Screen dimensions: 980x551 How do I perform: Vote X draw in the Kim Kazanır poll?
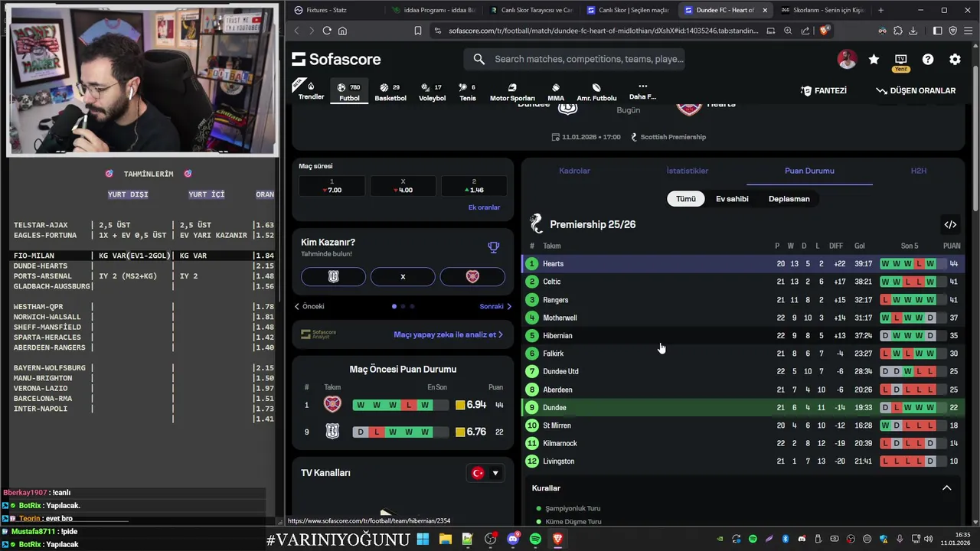(x=403, y=276)
